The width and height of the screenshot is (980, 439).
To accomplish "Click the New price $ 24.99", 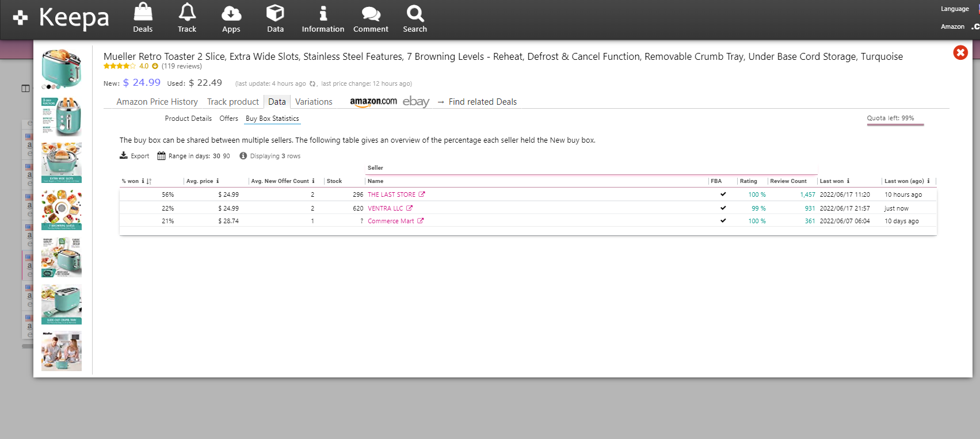I will point(142,83).
